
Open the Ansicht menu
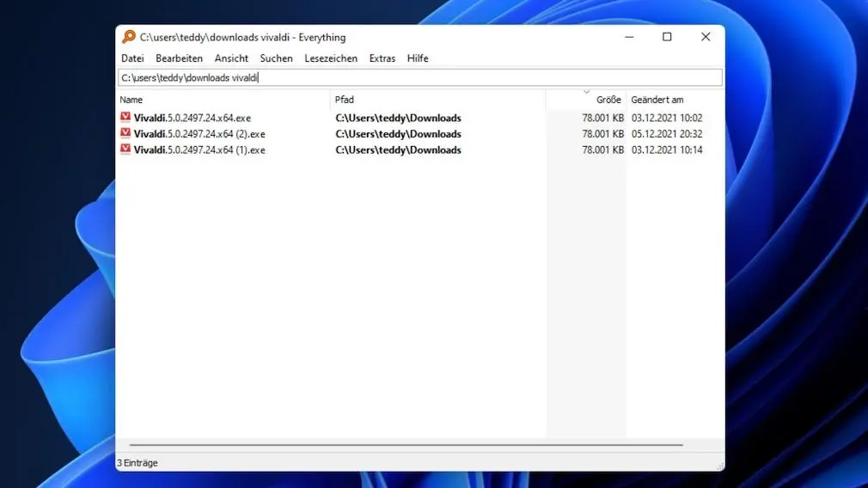coord(231,58)
